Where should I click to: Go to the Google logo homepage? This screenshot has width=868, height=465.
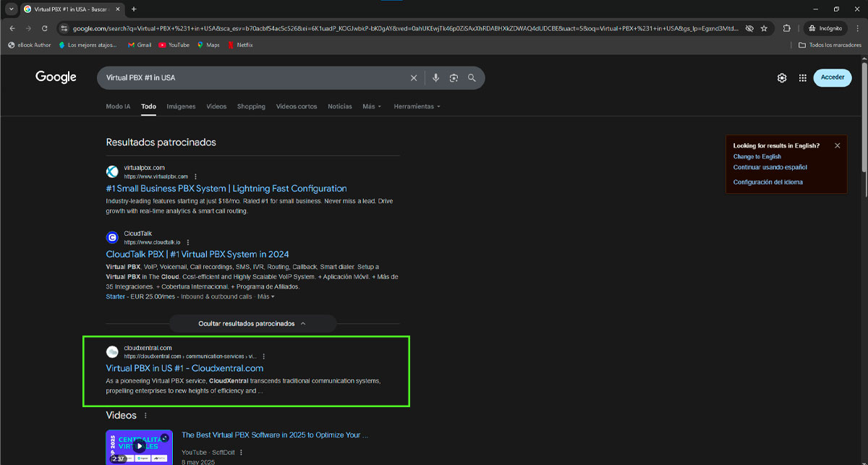[56, 77]
